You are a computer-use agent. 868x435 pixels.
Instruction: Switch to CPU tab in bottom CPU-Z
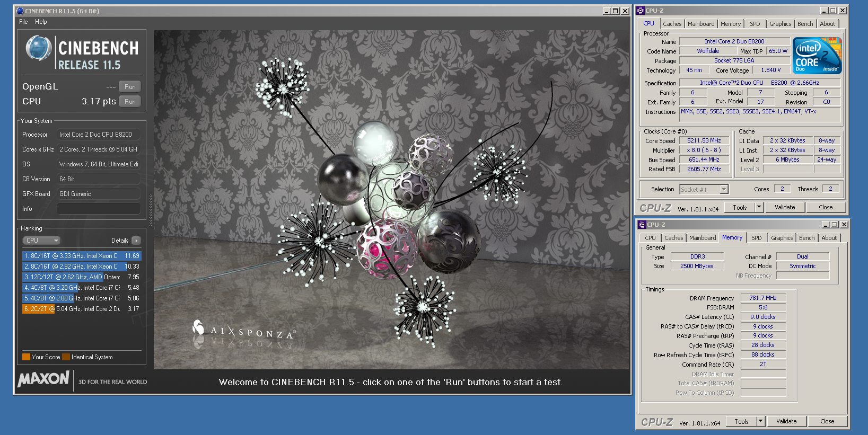651,238
